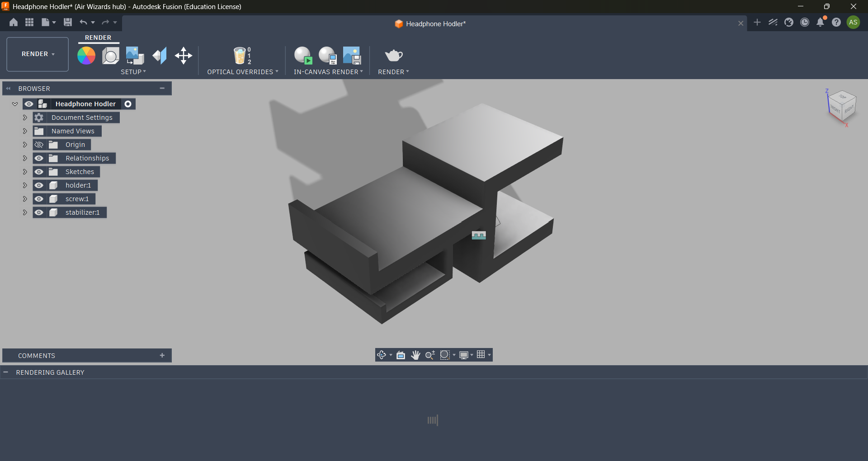This screenshot has height=461, width=868.
Task: Click the Optical Overrides glass icon
Action: 242,56
